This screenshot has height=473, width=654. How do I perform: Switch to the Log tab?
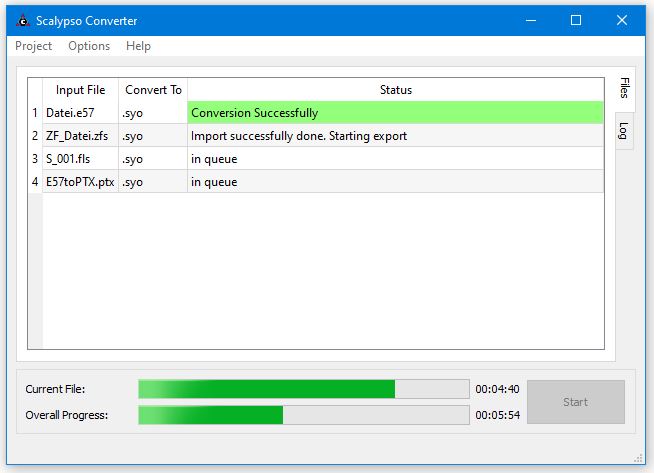tap(623, 130)
